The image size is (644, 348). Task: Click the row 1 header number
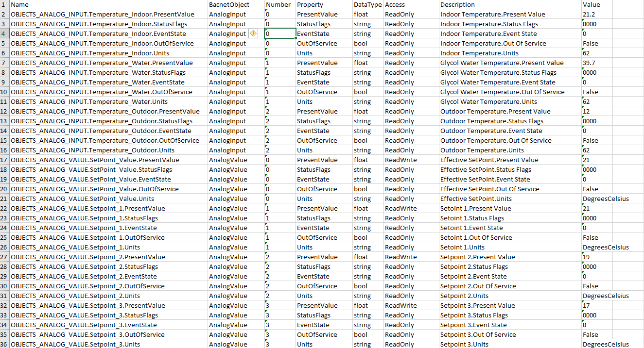4,4
